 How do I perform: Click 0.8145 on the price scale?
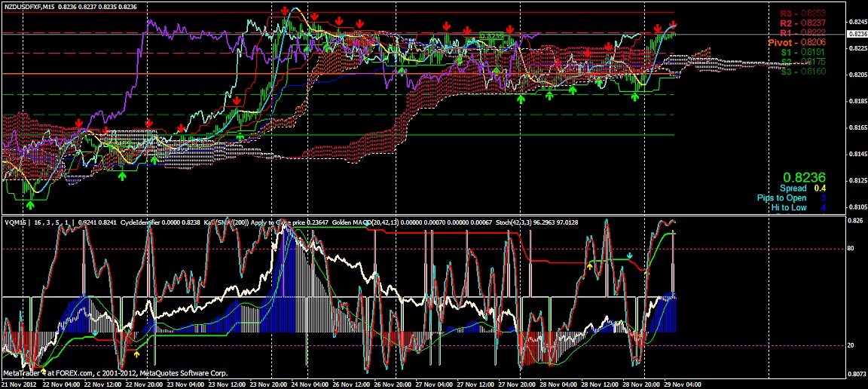point(857,154)
